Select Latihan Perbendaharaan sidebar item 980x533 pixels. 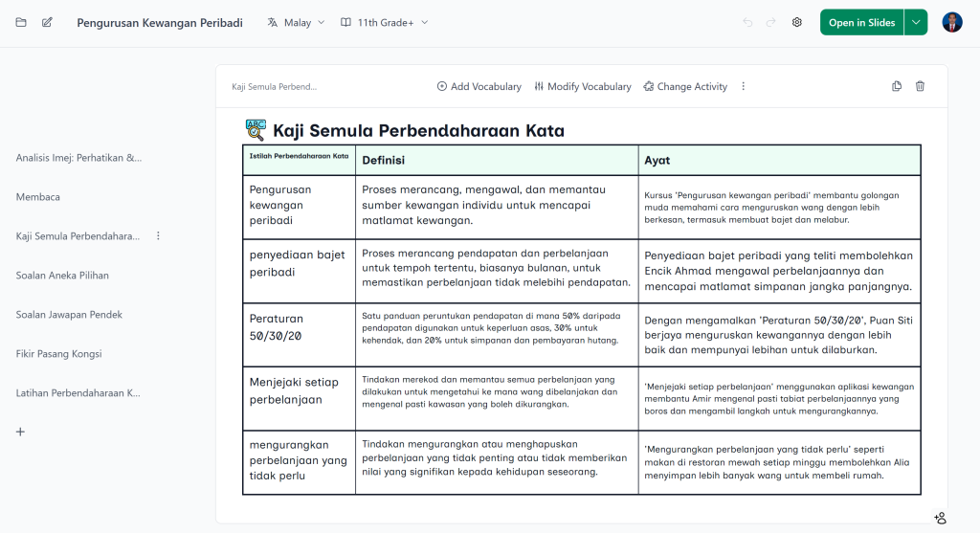click(x=78, y=393)
